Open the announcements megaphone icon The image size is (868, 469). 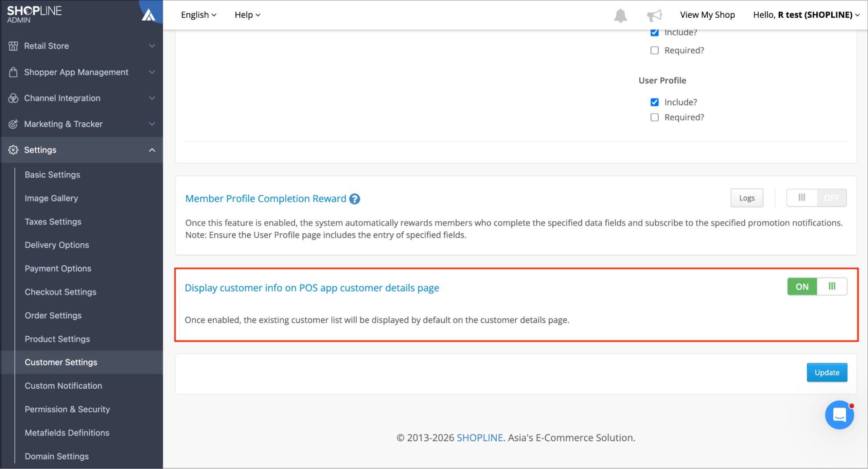[654, 16]
